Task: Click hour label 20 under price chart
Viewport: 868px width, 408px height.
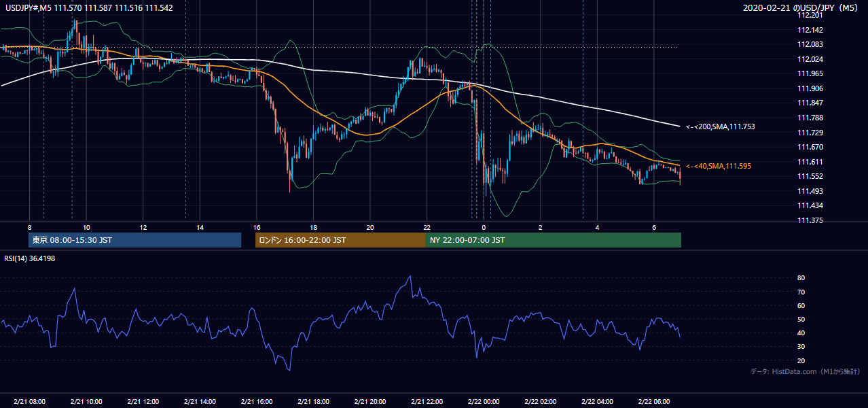Action: pos(370,226)
